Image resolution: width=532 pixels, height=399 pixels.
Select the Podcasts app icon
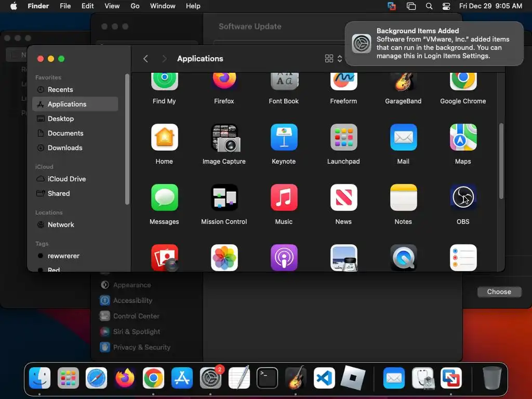(x=284, y=258)
